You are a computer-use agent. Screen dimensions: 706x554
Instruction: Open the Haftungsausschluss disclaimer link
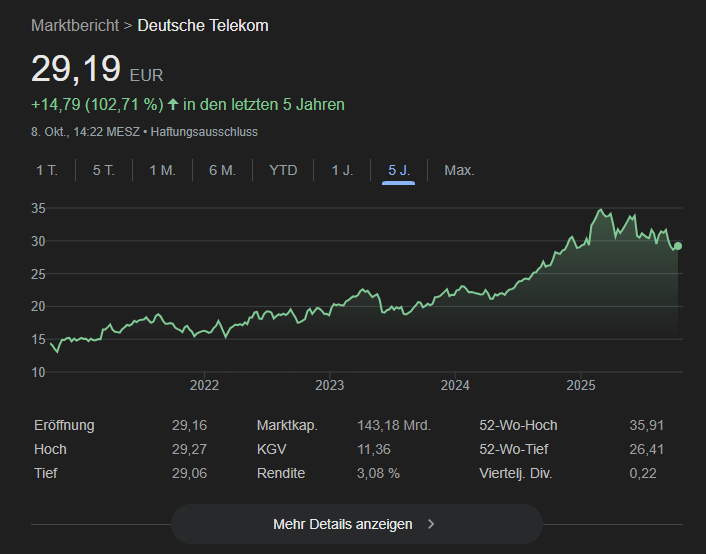pyautogui.click(x=206, y=132)
